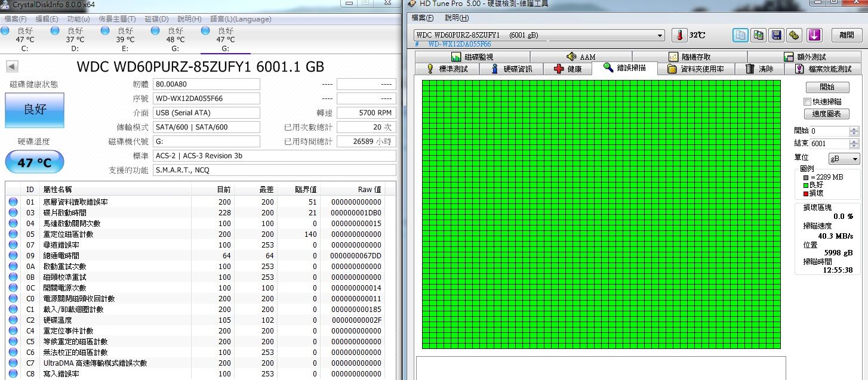Click the red 損壞 legend swatch
Viewport: 868px width, 380px height.
[806, 193]
